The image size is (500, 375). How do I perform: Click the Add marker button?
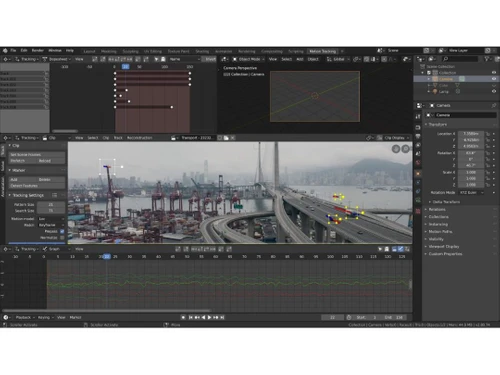click(22, 179)
